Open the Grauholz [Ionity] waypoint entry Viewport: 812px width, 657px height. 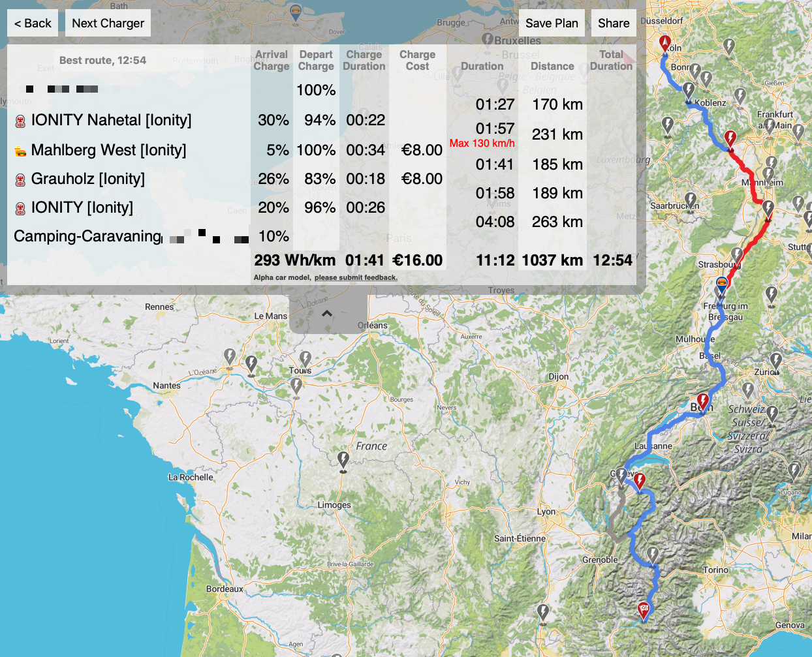[88, 179]
